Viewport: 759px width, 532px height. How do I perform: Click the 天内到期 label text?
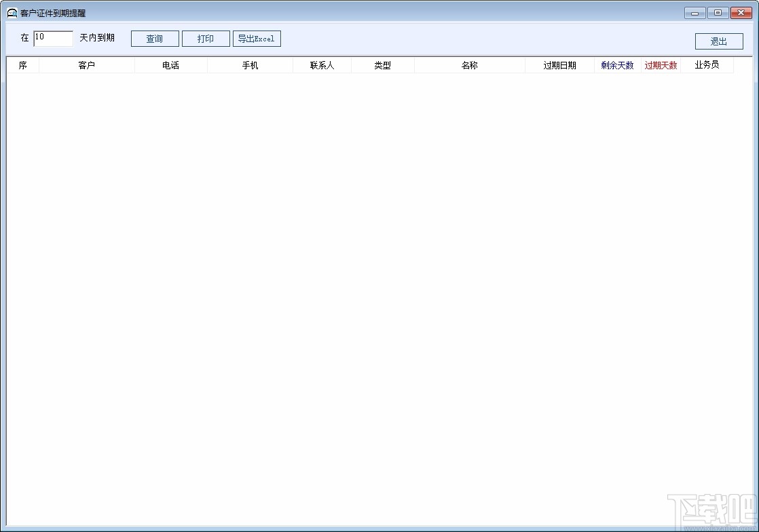[x=97, y=38]
